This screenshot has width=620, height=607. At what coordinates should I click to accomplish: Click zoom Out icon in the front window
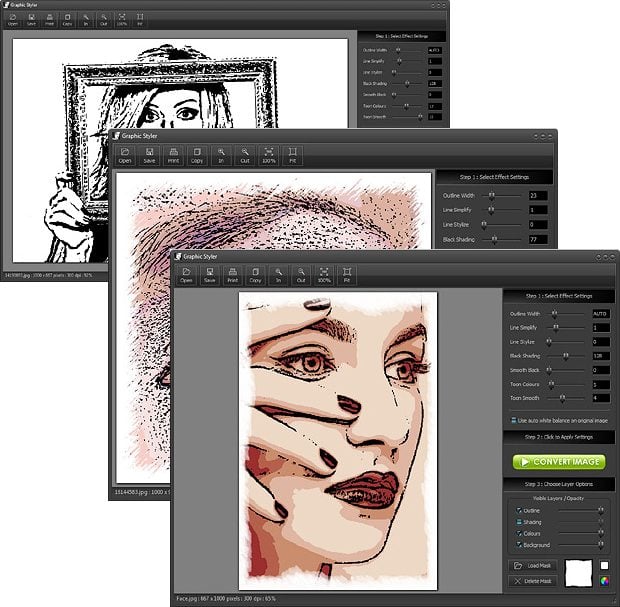301,274
